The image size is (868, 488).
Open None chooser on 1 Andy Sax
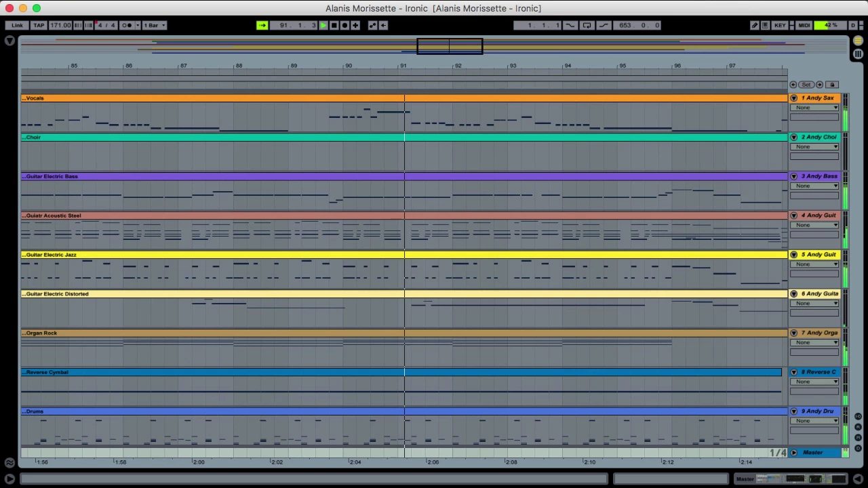click(x=814, y=108)
